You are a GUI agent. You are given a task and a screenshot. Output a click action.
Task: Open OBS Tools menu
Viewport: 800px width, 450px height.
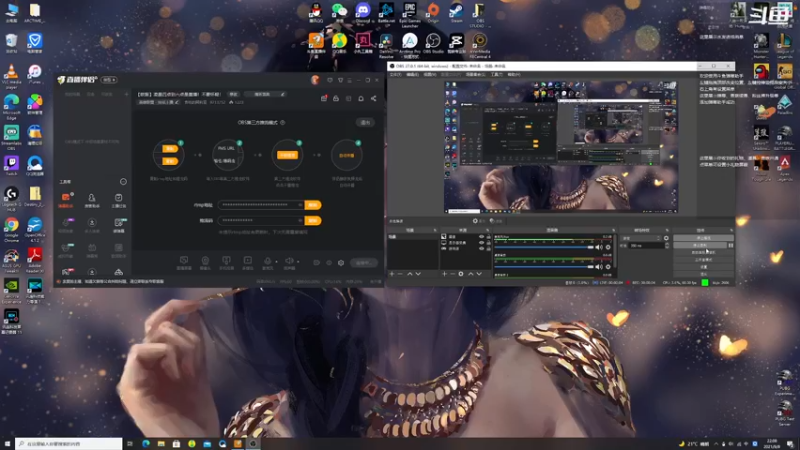click(497, 74)
